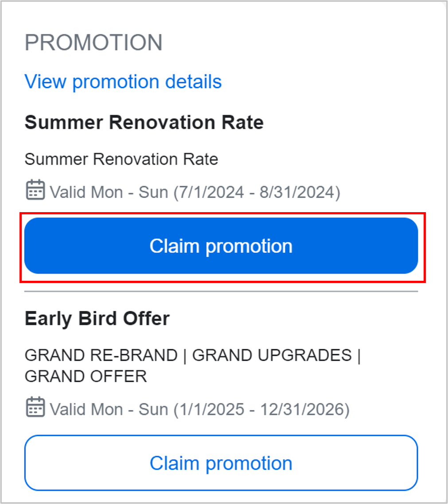Click the calendar icon beside Early Bird validity dates
The height and width of the screenshot is (504, 448).
(36, 407)
